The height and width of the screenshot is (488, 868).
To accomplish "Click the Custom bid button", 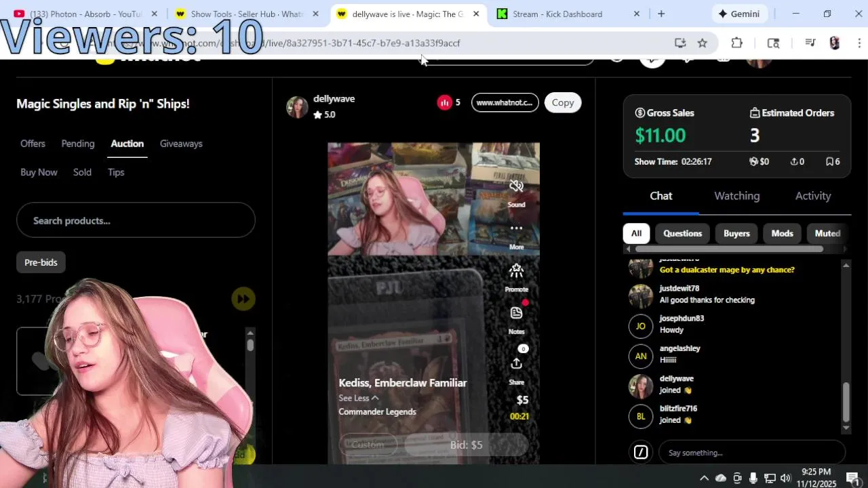I will click(368, 445).
